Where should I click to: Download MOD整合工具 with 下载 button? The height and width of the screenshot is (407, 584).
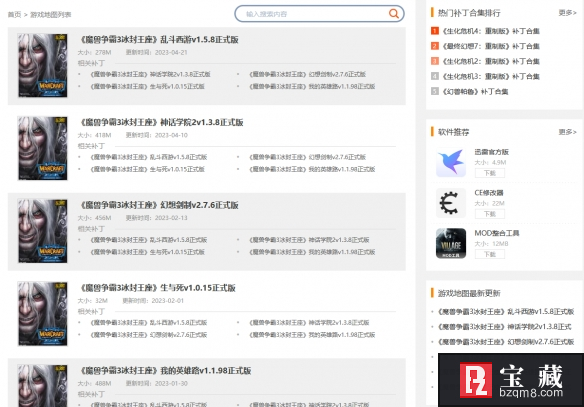[490, 254]
